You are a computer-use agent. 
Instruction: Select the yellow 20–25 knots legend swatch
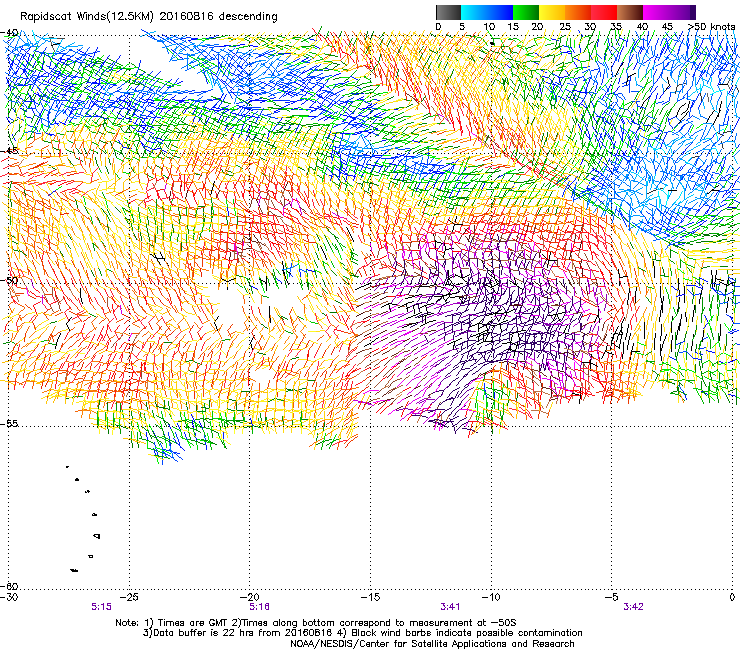click(x=551, y=12)
